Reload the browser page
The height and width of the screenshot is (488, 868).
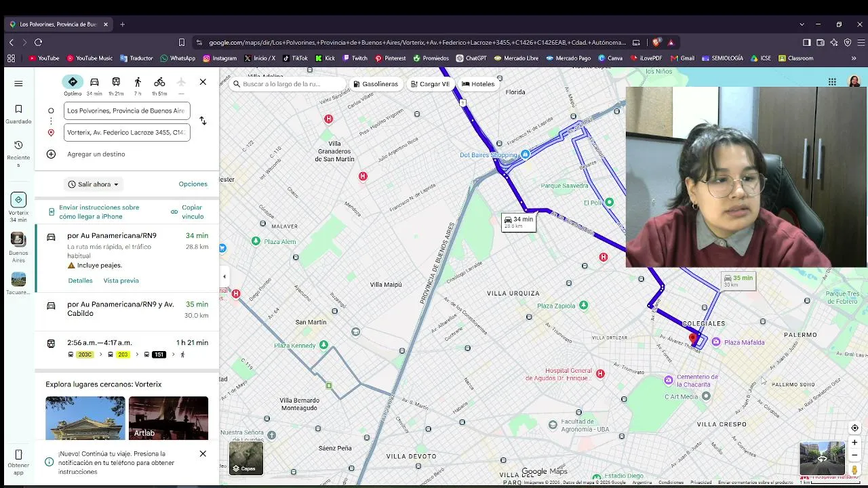(38, 42)
